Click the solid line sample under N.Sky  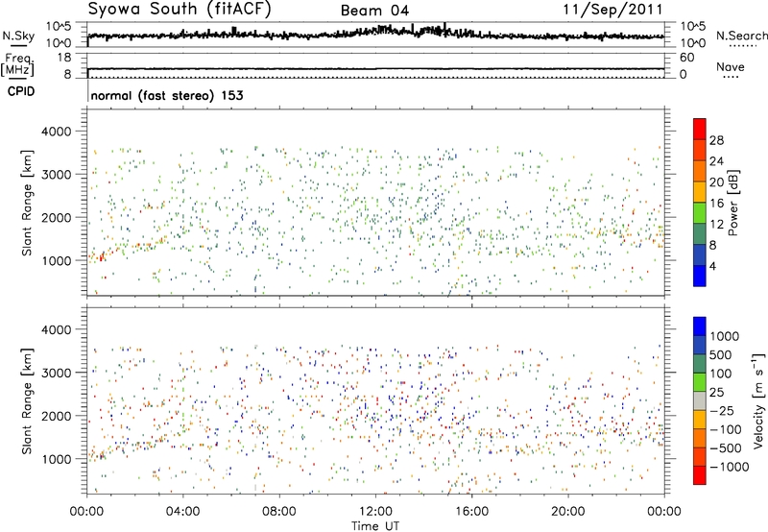(x=18, y=45)
